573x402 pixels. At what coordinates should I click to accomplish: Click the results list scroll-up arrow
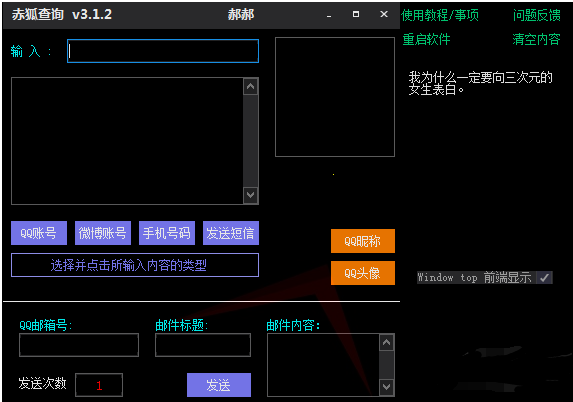point(251,87)
